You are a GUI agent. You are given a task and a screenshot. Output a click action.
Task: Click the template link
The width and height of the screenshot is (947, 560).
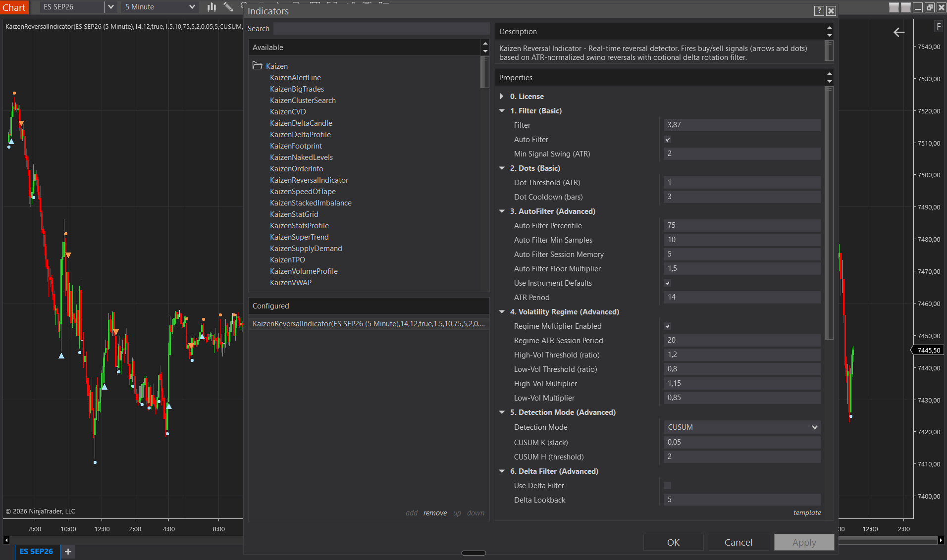coord(807,512)
